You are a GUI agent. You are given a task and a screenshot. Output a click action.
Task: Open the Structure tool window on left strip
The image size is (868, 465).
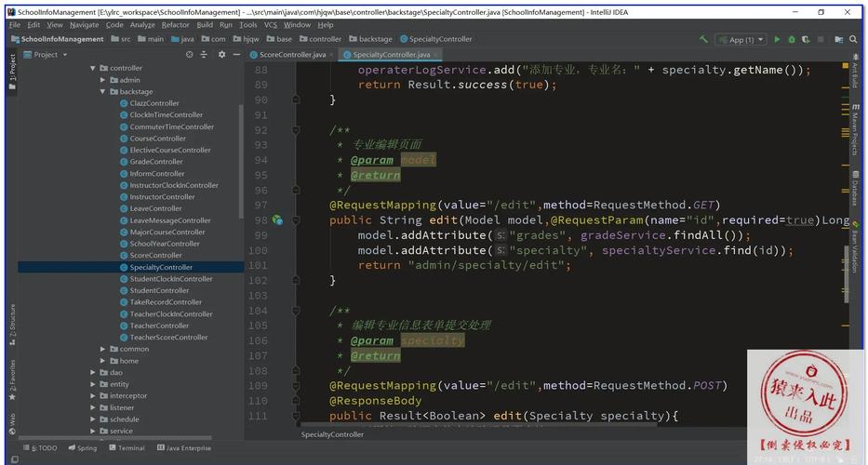pyautogui.click(x=13, y=325)
